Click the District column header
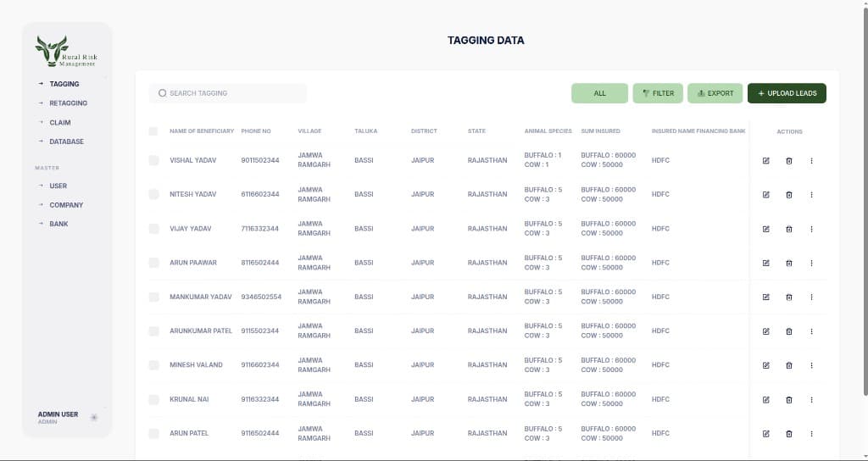 pyautogui.click(x=424, y=131)
